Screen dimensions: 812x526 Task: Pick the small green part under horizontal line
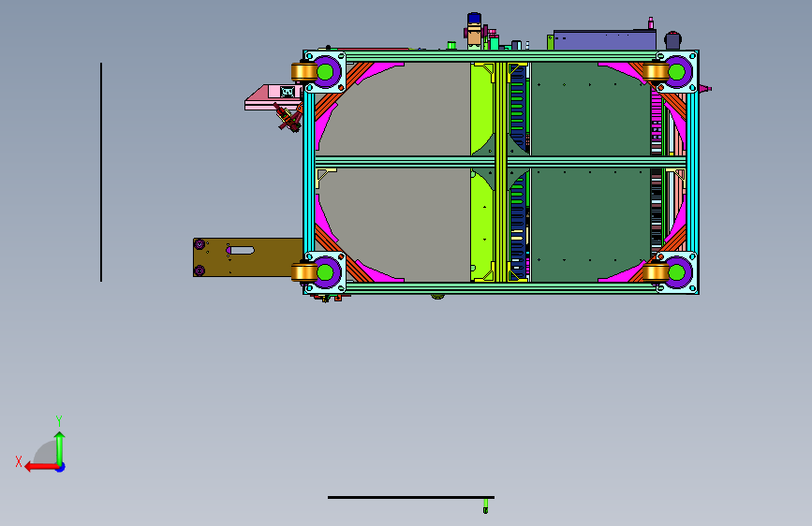click(485, 505)
